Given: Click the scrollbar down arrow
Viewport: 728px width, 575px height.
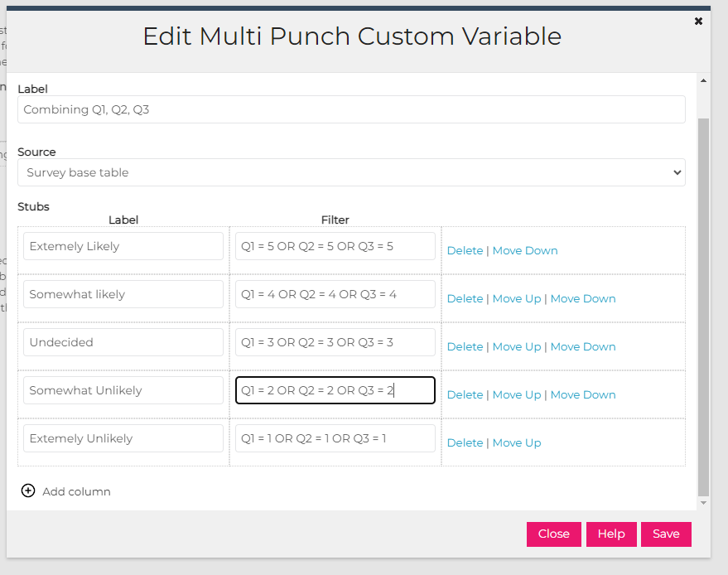Looking at the screenshot, I should click(x=704, y=502).
